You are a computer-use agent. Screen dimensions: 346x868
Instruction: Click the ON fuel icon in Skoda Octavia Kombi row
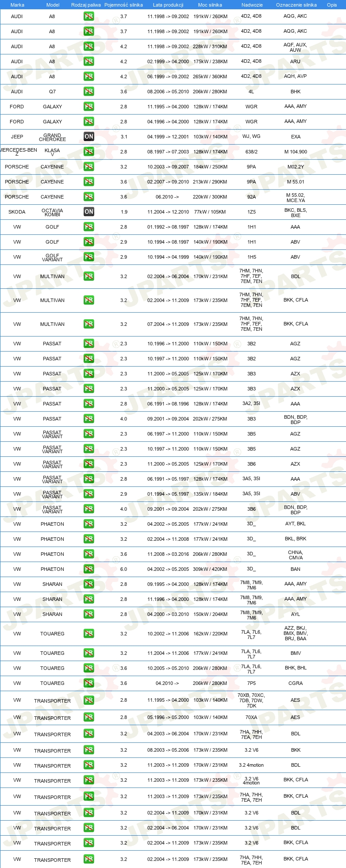pos(89,212)
